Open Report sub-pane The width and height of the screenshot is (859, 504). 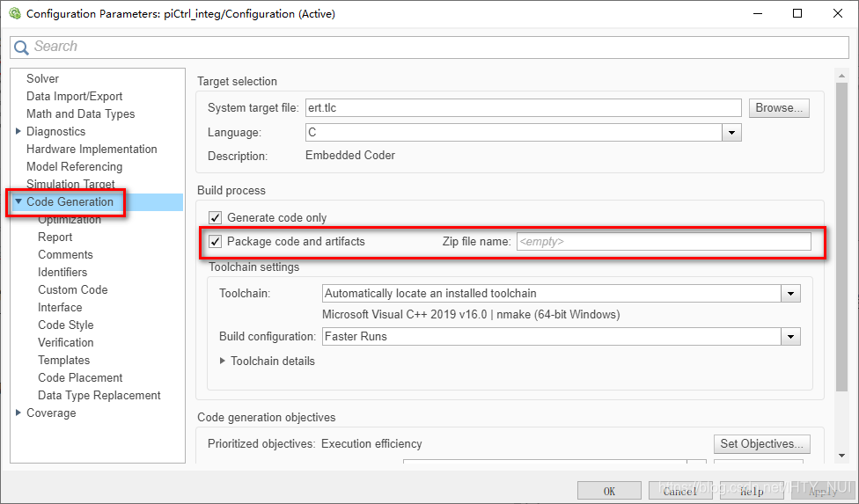click(55, 237)
